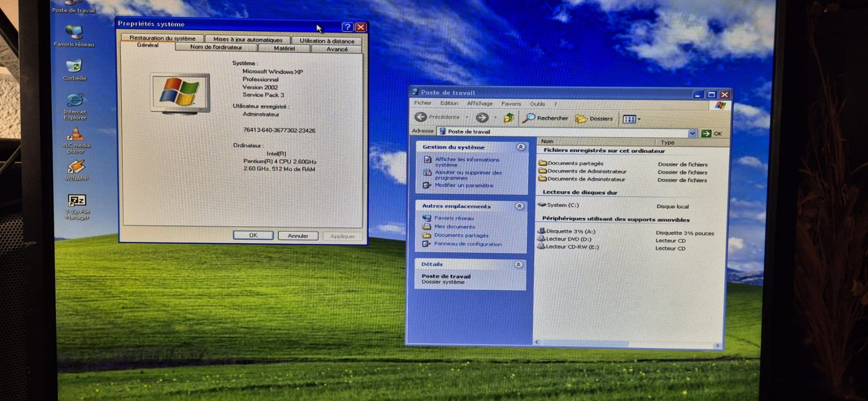Select Lecteur CD-RW (E:) drive

[568, 247]
